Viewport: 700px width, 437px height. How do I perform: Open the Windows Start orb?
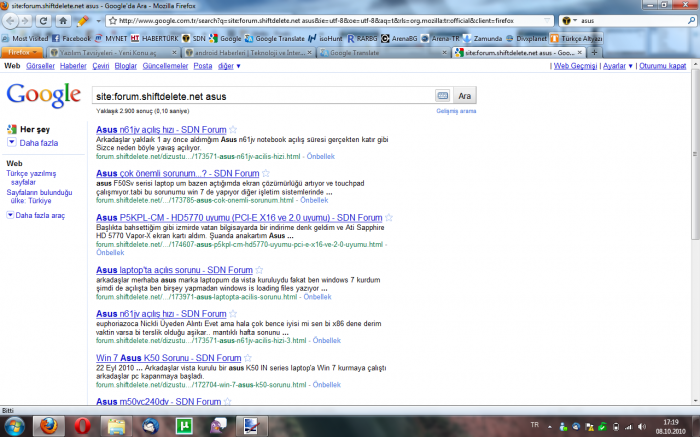pyautogui.click(x=14, y=426)
